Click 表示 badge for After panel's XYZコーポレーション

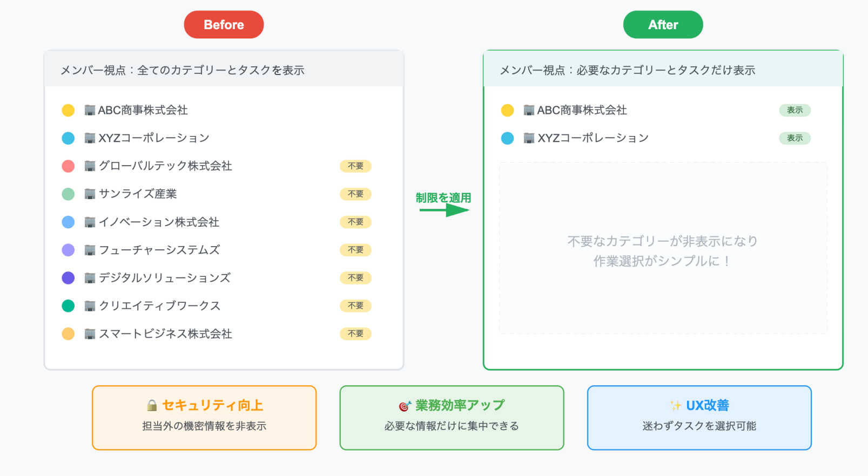pyautogui.click(x=795, y=138)
